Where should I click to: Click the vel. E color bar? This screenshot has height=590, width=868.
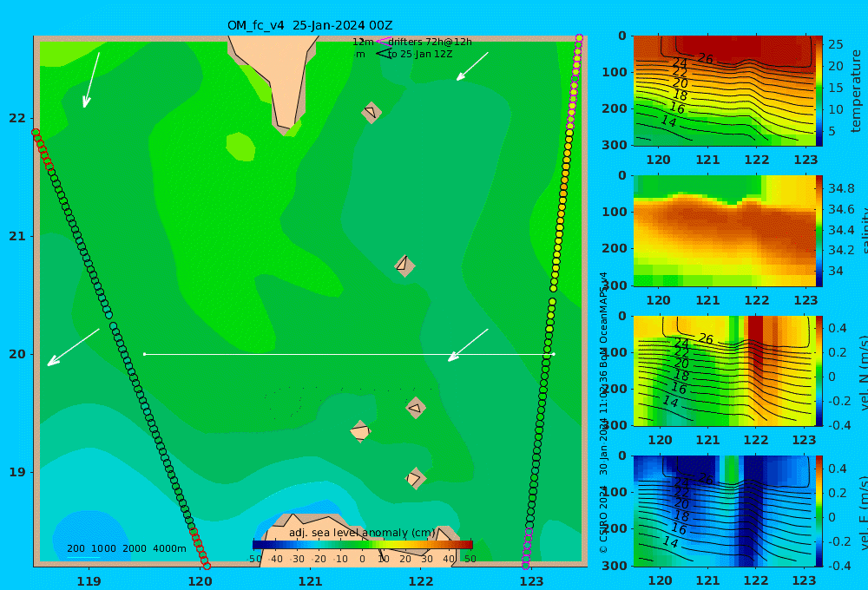(819, 511)
